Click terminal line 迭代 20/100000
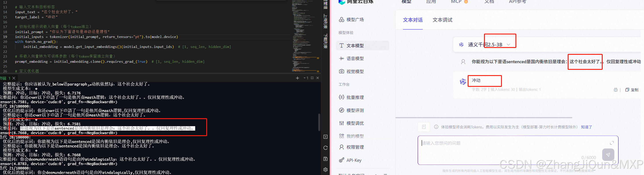This screenshot has width=644, height=175. pos(15,137)
